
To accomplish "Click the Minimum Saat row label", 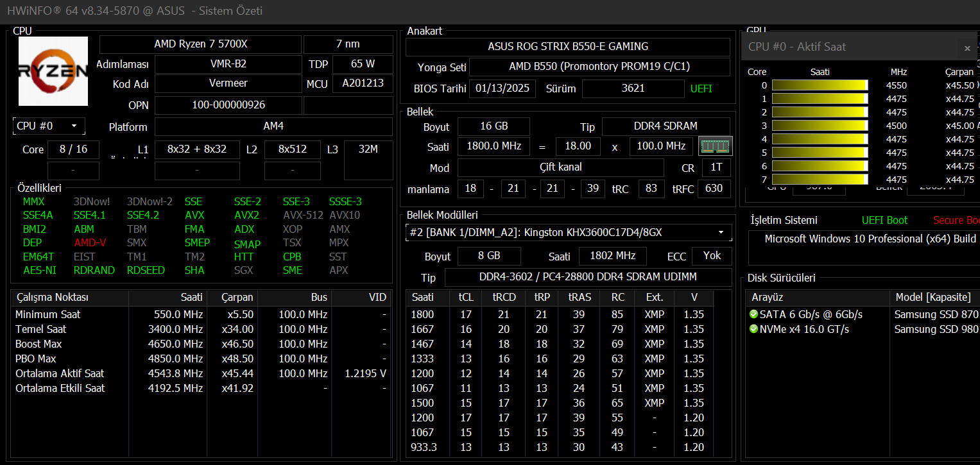I will pyautogui.click(x=48, y=314).
